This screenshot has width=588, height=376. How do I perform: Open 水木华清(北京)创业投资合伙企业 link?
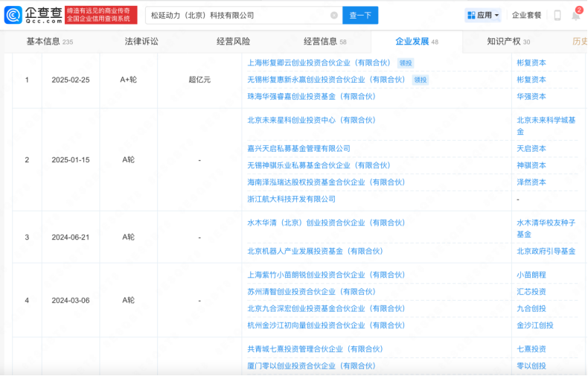(326, 222)
